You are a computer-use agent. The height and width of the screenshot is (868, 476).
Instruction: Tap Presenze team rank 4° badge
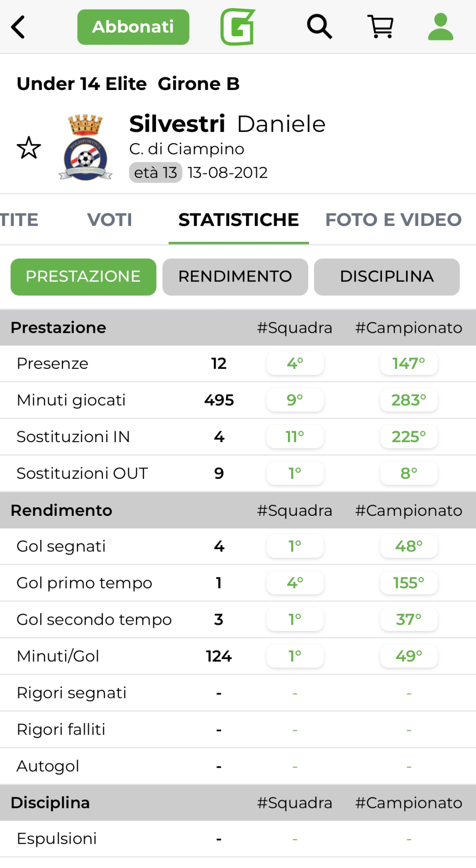(295, 363)
